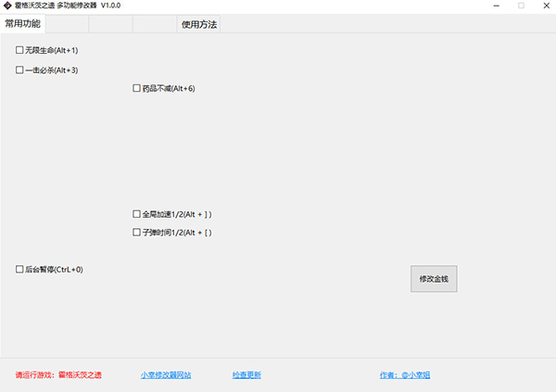Click the app icon in the title bar
Screen dimensions: 556x392
(x=7, y=6)
